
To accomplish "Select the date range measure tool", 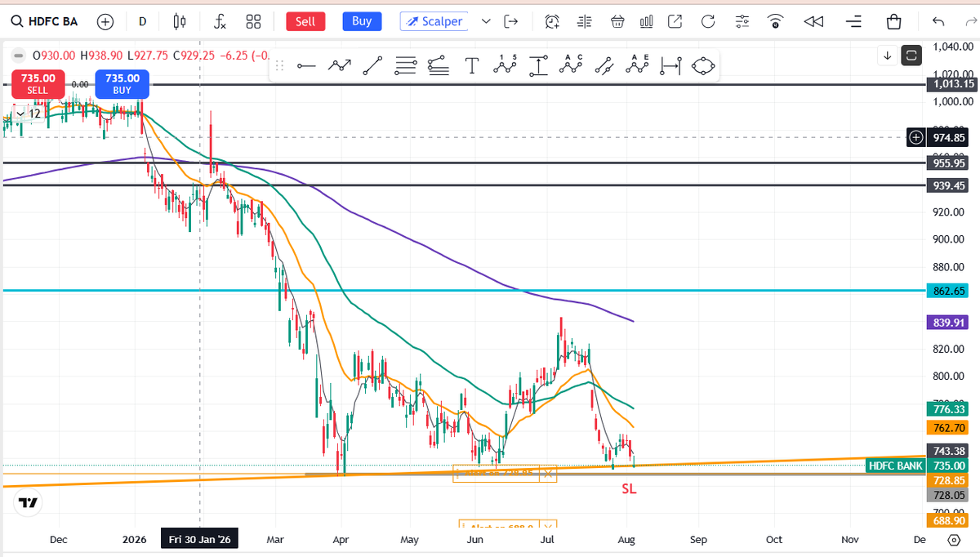I will tap(670, 66).
